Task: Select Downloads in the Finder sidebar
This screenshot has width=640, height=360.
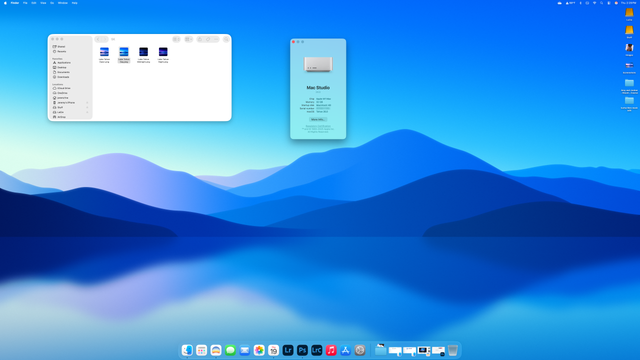Action: [63, 77]
